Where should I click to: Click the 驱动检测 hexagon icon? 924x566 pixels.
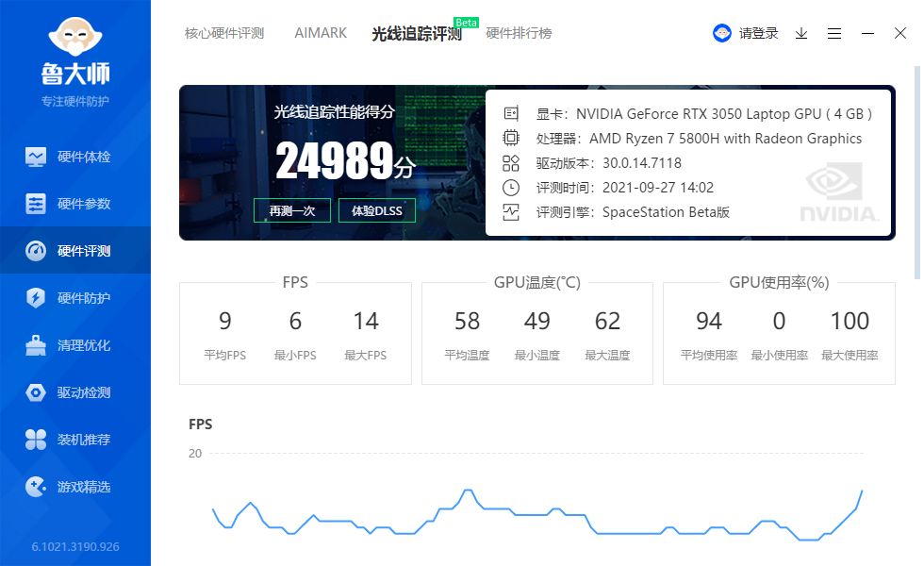(x=36, y=392)
